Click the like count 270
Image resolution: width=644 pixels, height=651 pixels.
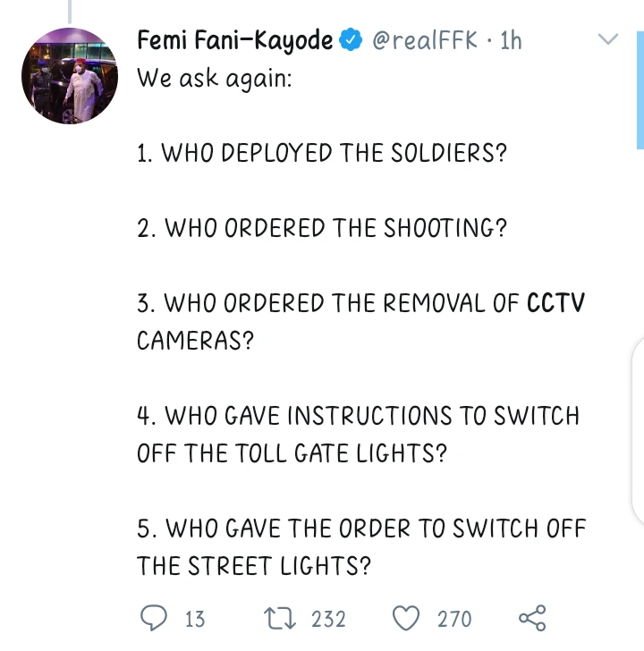tap(454, 619)
